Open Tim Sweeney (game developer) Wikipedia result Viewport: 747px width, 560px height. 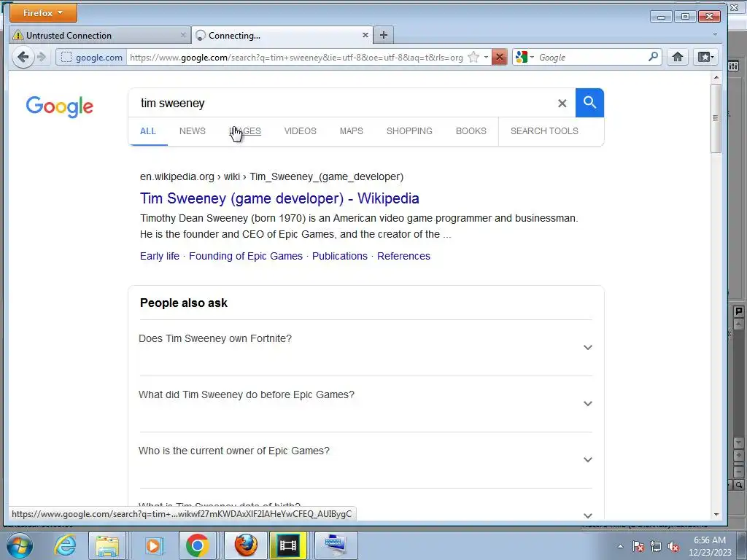[x=279, y=198]
